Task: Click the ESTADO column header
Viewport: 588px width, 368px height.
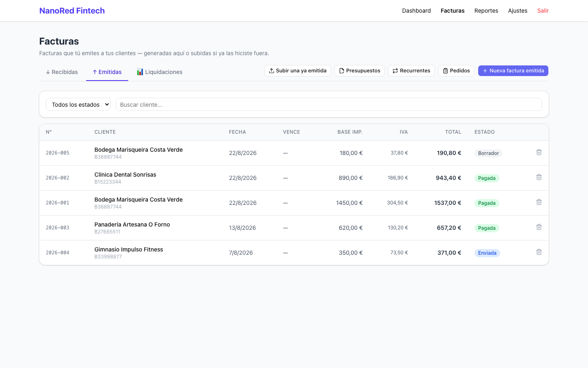Action: tap(485, 132)
